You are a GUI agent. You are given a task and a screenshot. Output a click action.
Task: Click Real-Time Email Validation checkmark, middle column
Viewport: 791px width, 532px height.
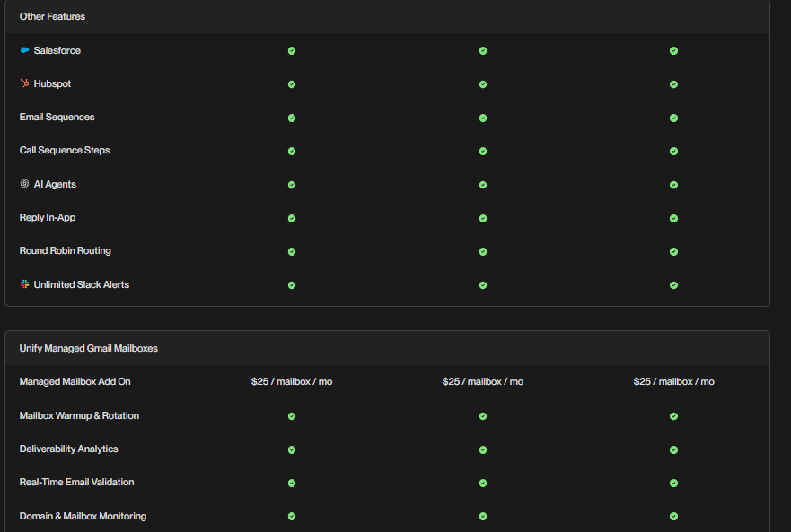(x=483, y=483)
